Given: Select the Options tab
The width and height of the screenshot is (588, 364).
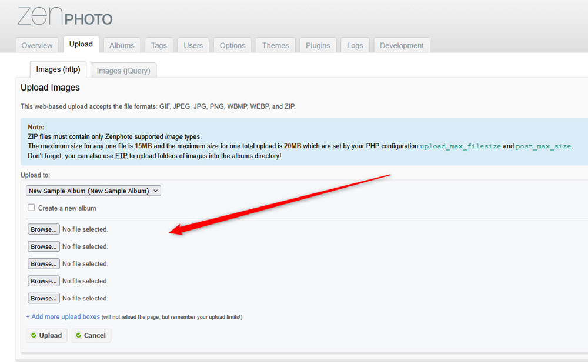Looking at the screenshot, I should click(x=232, y=45).
